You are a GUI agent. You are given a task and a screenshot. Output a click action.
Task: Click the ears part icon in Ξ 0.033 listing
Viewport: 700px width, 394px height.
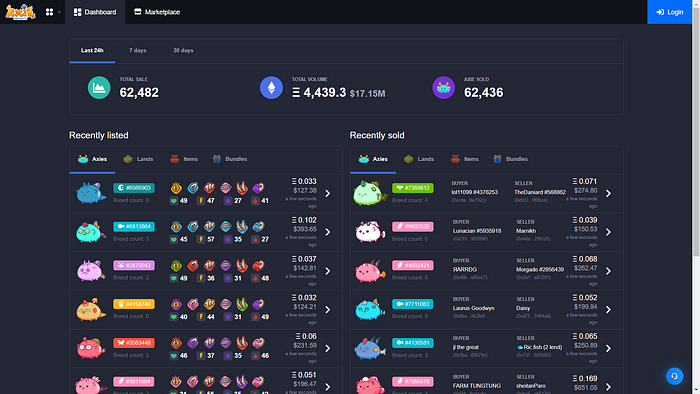(x=193, y=188)
